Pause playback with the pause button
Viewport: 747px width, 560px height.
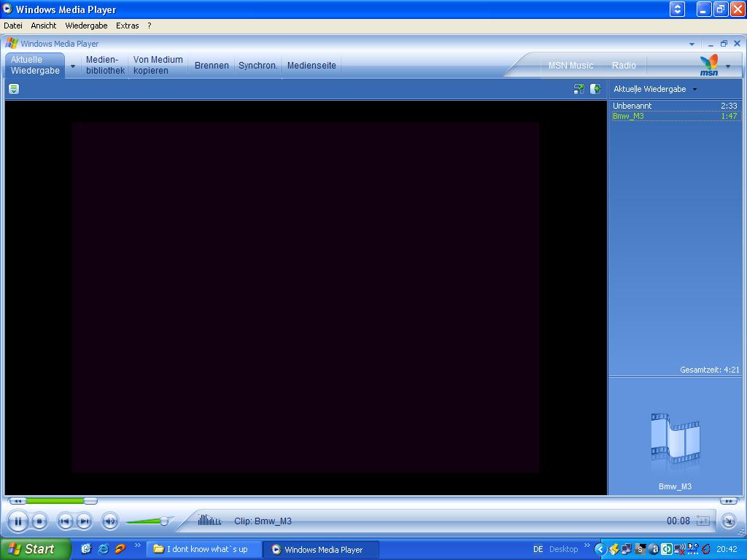tap(18, 521)
